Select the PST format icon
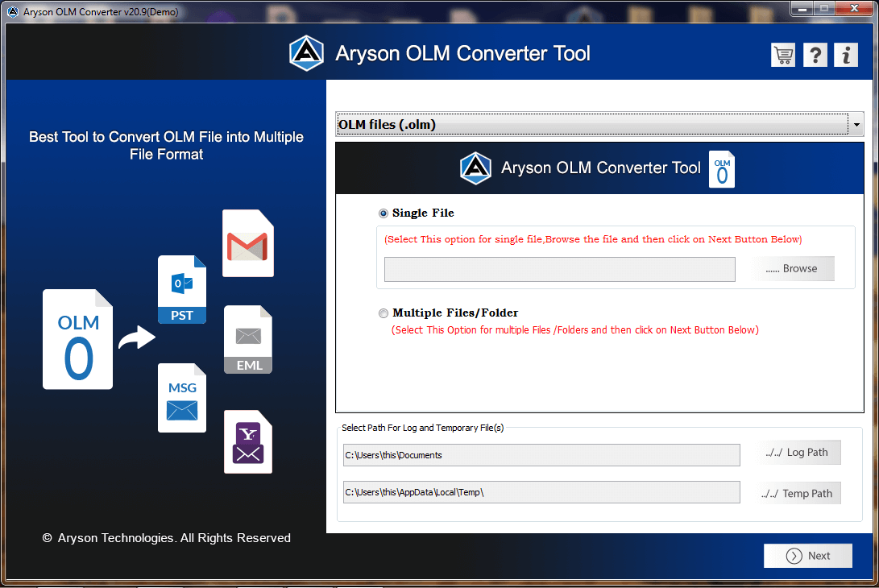The image size is (879, 588). (181, 290)
